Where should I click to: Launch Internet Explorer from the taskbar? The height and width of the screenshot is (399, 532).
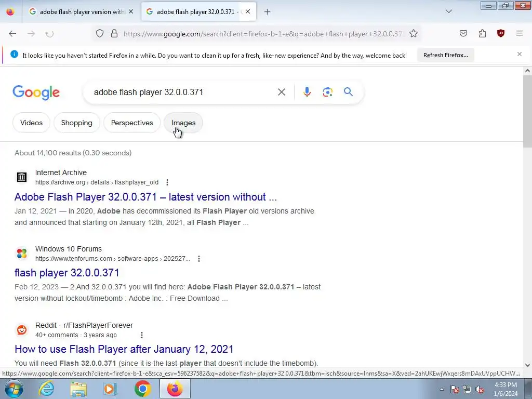click(46, 389)
